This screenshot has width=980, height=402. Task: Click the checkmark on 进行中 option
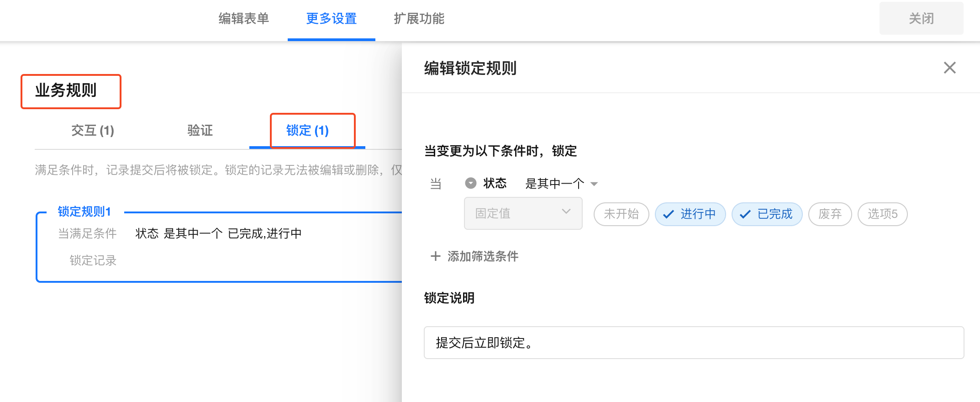pyautogui.click(x=668, y=214)
